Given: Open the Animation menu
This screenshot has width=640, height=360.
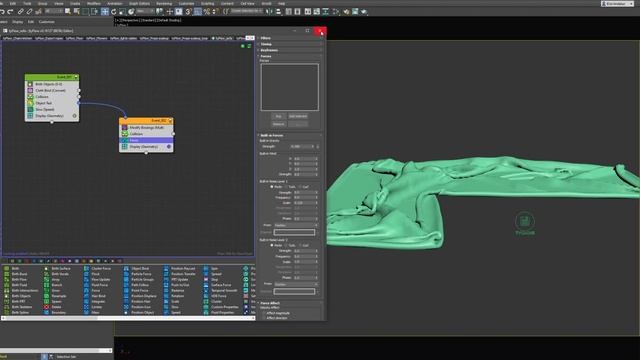Looking at the screenshot, I should tap(115, 3).
